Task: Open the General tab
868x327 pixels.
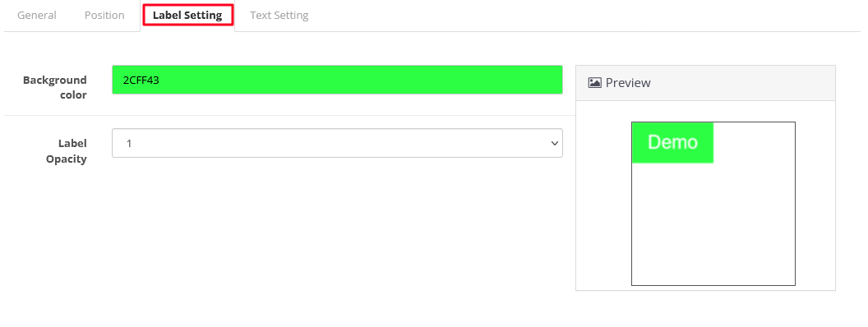Action: [37, 16]
